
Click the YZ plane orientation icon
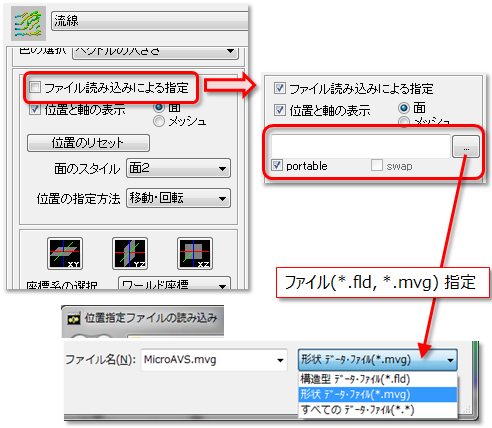[x=130, y=254]
